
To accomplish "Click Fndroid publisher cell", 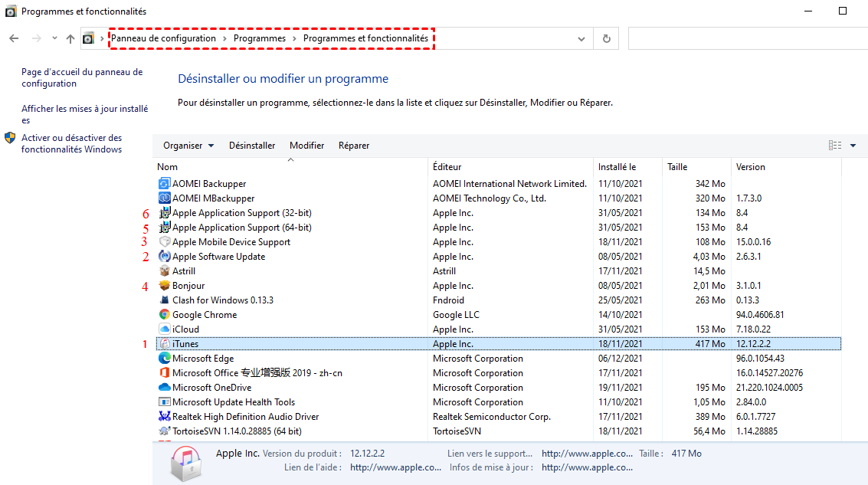I will coord(448,300).
